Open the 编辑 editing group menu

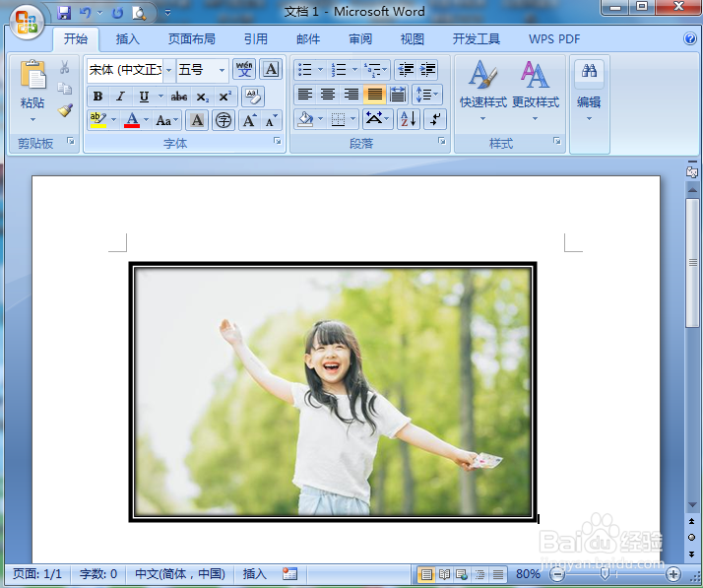click(589, 92)
